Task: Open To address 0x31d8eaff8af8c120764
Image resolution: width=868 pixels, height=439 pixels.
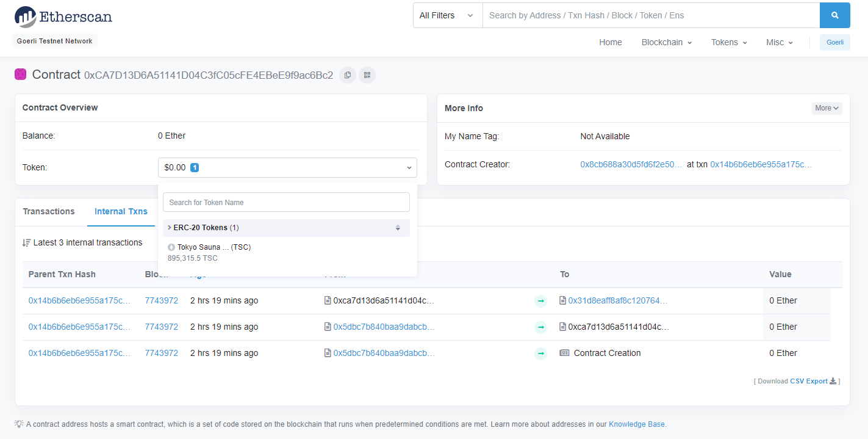Action: click(x=618, y=300)
